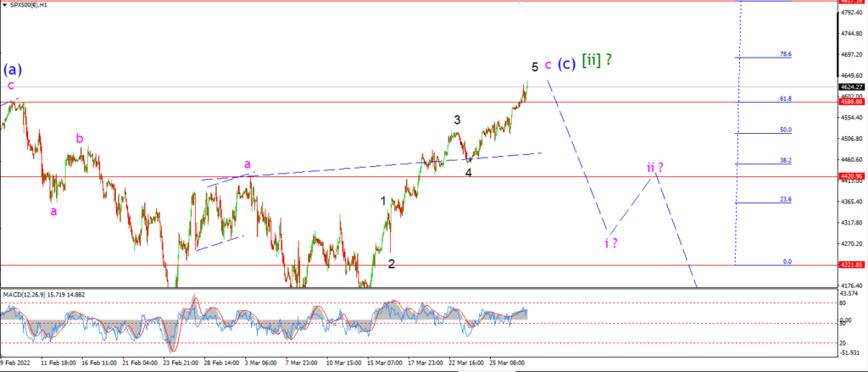Click the 17 Mar 23:00 time axis label
The height and width of the screenshot is (372, 868).
point(424,364)
